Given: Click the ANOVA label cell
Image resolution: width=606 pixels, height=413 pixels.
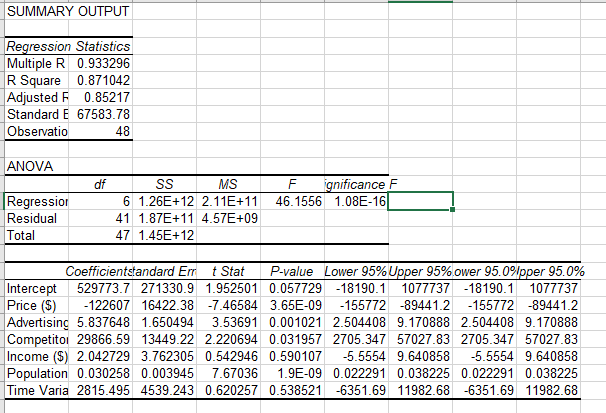Looking at the screenshot, I should coord(37,166).
